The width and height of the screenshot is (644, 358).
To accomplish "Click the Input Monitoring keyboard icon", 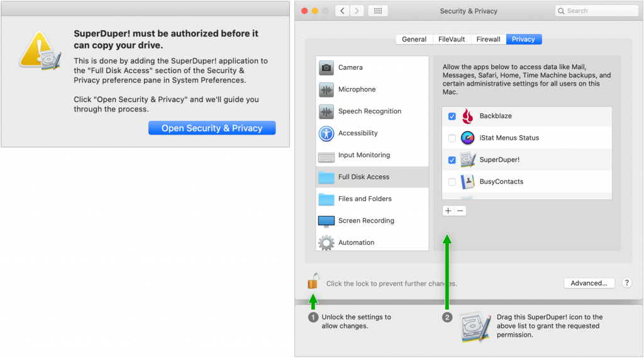I will [326, 157].
